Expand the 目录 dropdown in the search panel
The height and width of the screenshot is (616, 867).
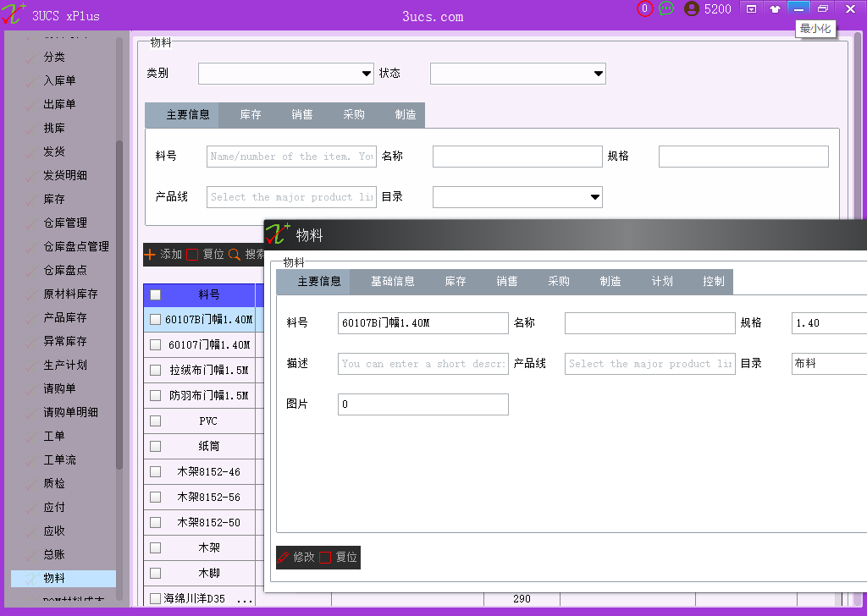pos(594,197)
